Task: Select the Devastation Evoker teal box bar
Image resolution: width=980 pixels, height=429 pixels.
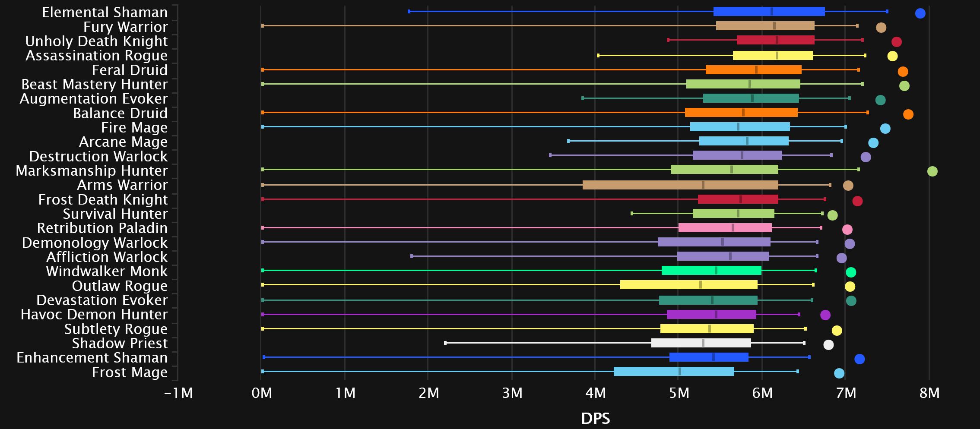Action: (x=708, y=300)
